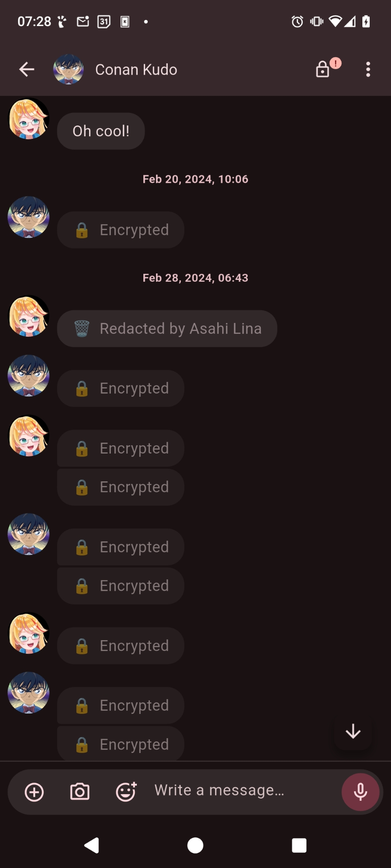Tap the Redacted by Asahi Lina message
This screenshot has height=868, width=391.
[167, 329]
